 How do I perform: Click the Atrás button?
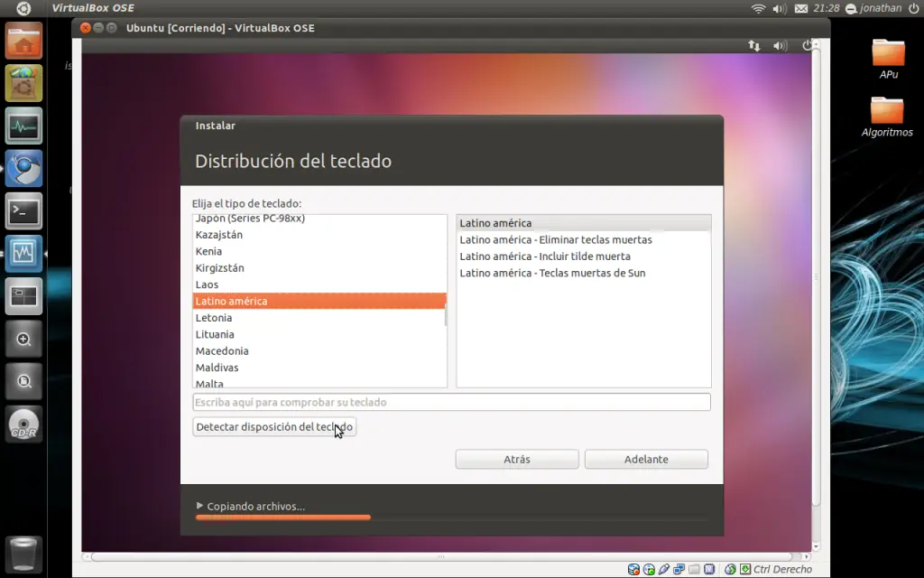pos(517,459)
